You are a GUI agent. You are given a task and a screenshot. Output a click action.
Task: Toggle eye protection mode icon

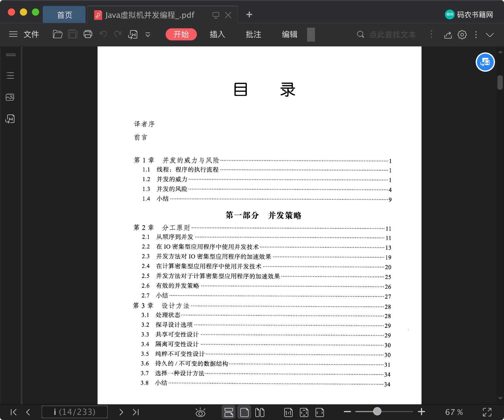click(201, 412)
